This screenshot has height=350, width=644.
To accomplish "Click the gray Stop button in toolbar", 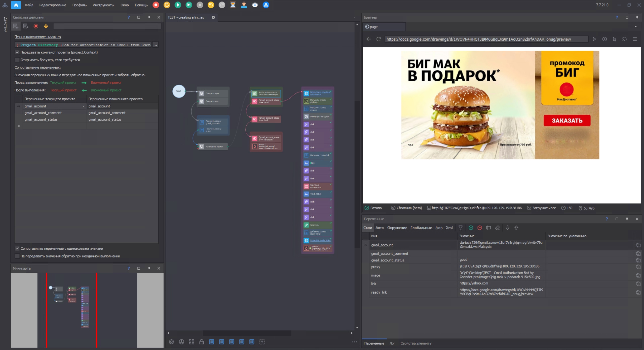I will click(x=200, y=5).
